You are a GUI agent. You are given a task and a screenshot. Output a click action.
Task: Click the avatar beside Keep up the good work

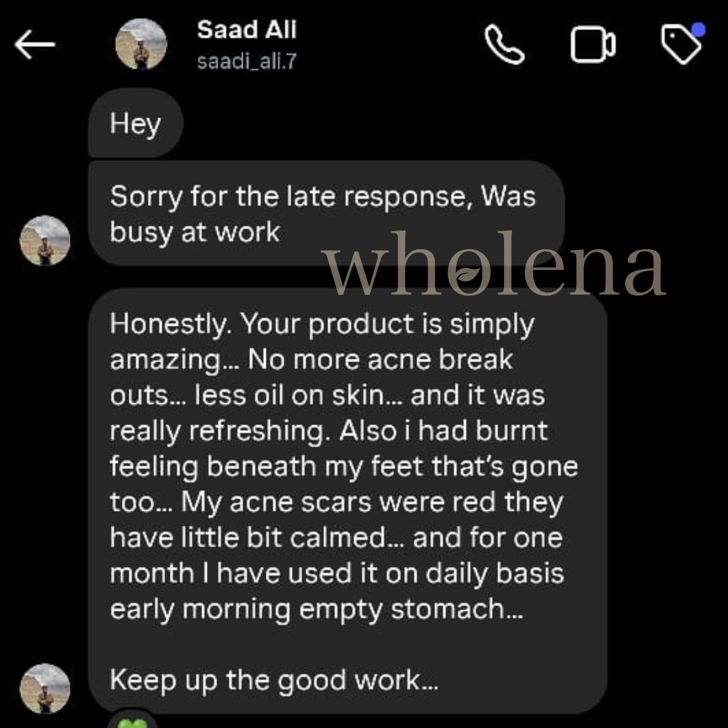[x=45, y=689]
